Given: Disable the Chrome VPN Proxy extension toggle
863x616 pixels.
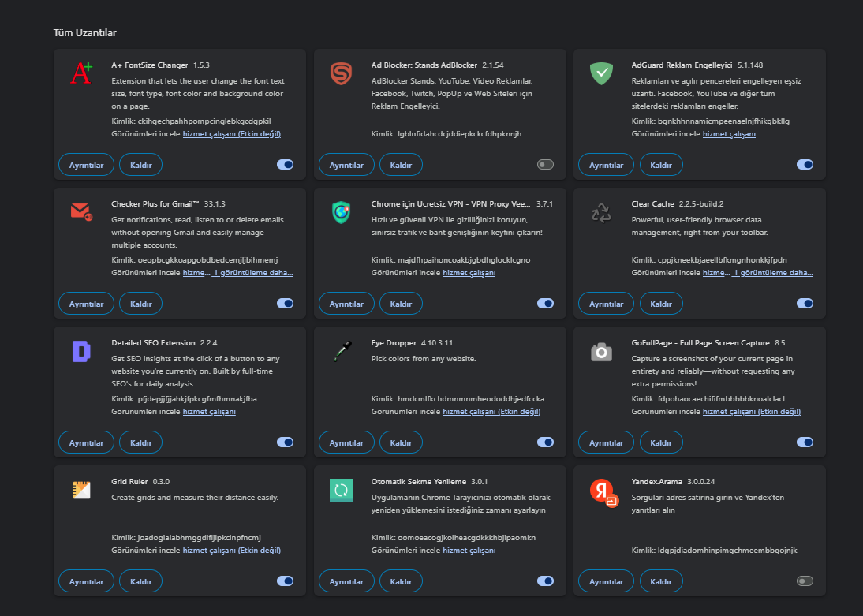Looking at the screenshot, I should pos(545,304).
